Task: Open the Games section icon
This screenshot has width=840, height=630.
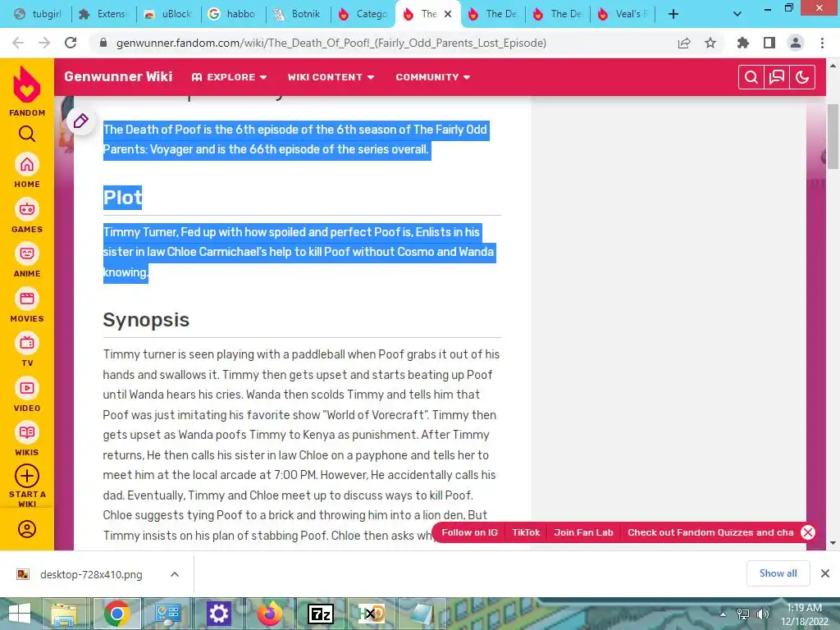Action: [27, 209]
